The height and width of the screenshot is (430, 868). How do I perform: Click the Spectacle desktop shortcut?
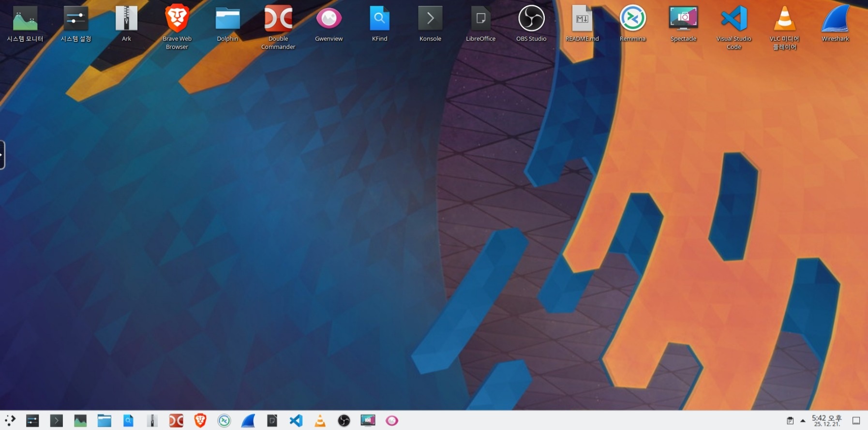point(683,19)
